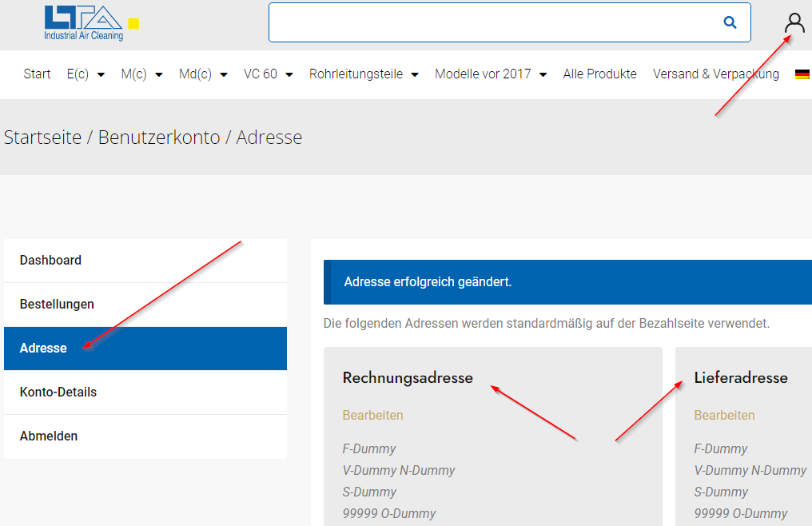The width and height of the screenshot is (812, 526).
Task: Open the VC 60 dropdown
Action: click(268, 74)
